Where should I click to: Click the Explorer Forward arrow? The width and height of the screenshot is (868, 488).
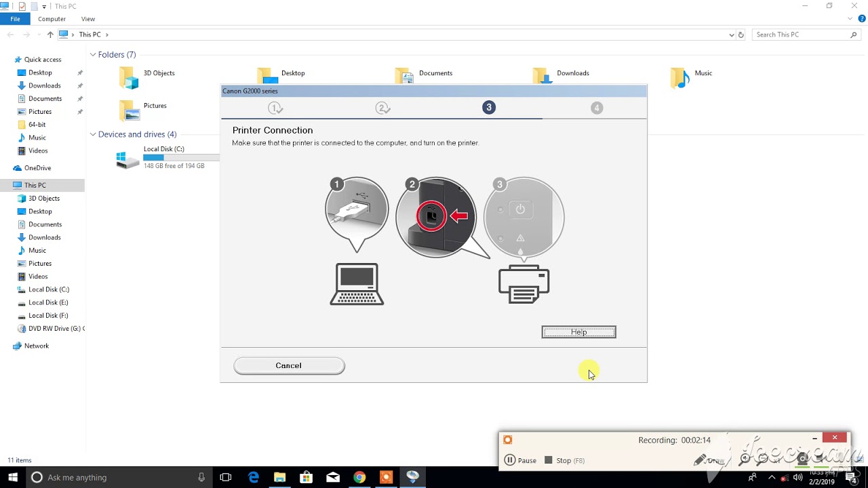26,35
